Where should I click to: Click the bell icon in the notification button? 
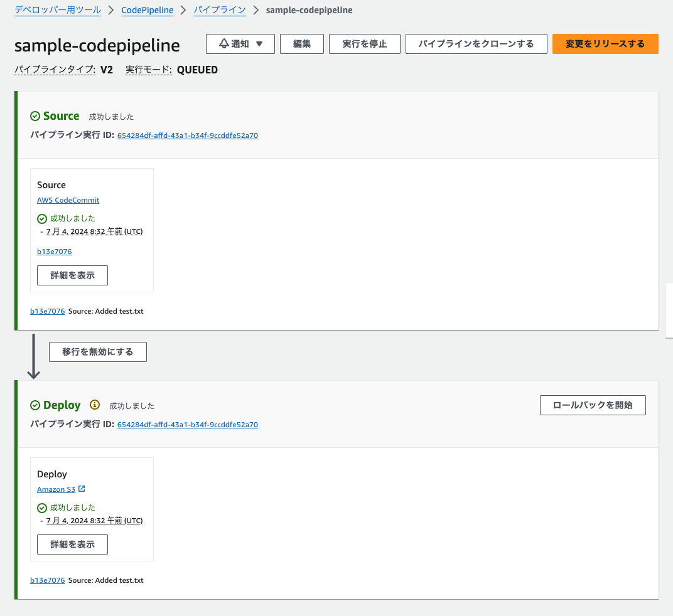(x=223, y=44)
